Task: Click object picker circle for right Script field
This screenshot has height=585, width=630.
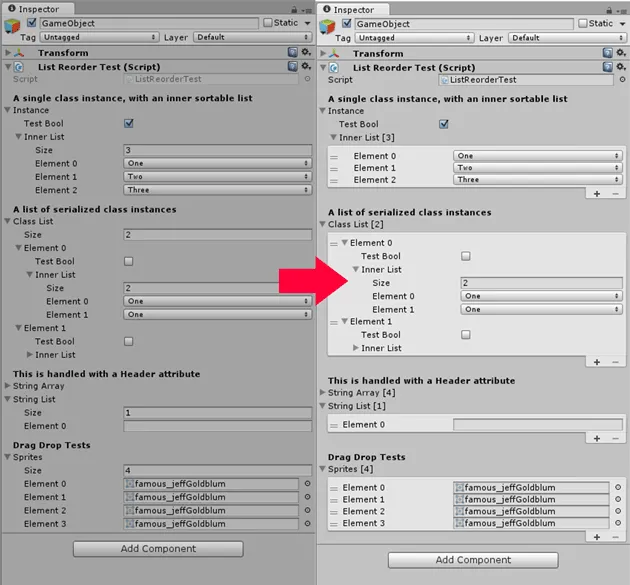Action: (x=622, y=80)
